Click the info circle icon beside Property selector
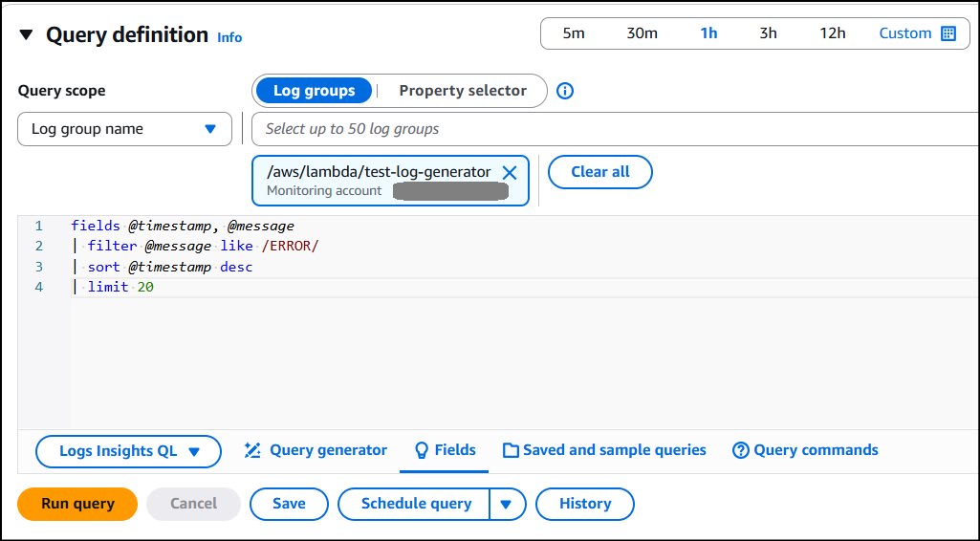This screenshot has width=980, height=541. (565, 92)
